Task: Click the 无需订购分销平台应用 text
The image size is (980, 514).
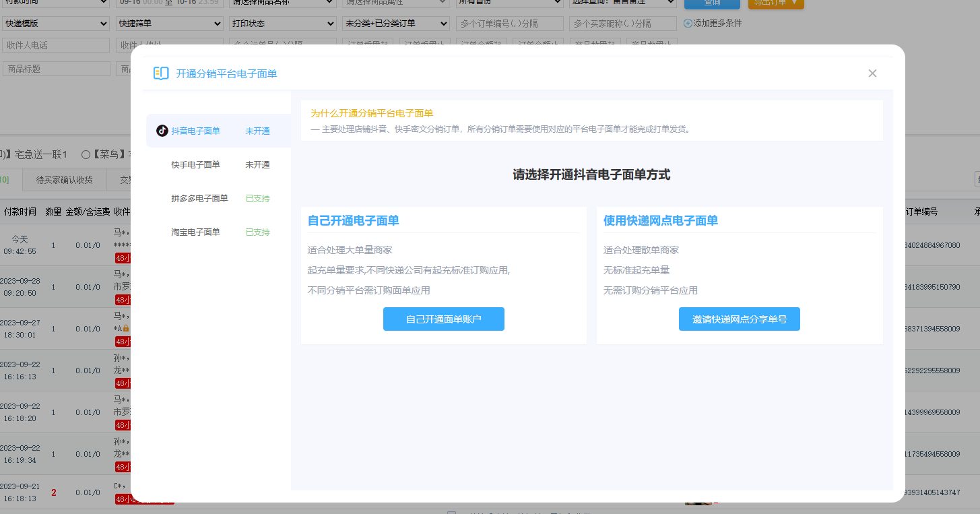Action: point(651,290)
